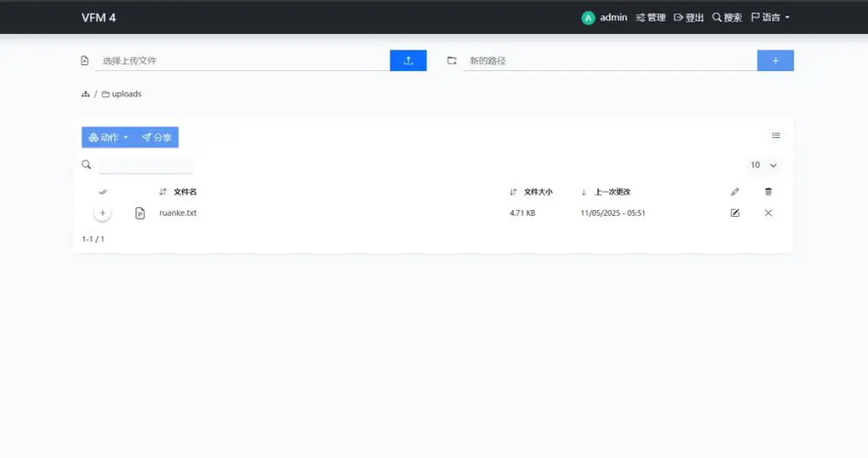This screenshot has height=458, width=868.
Task: Delete ruanke.txt with the X icon
Action: [768, 213]
